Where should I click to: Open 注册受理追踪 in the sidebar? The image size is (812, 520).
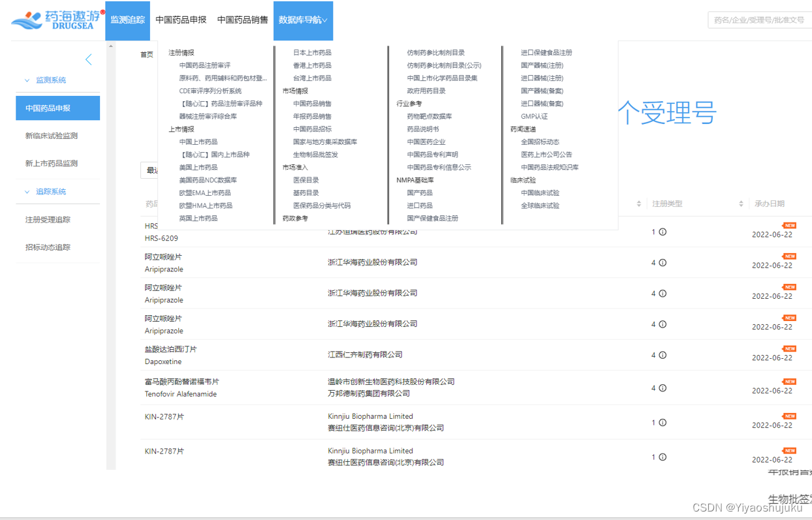point(48,220)
